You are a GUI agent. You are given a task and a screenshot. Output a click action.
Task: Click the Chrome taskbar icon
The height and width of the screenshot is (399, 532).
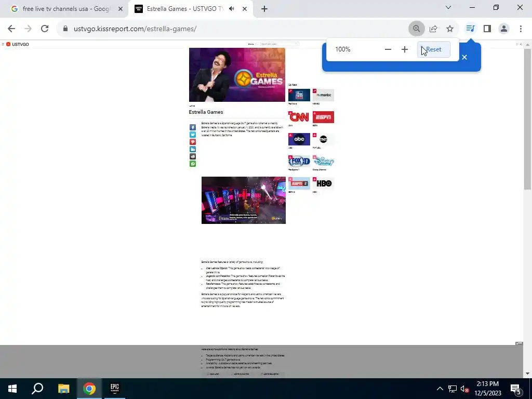(89, 389)
